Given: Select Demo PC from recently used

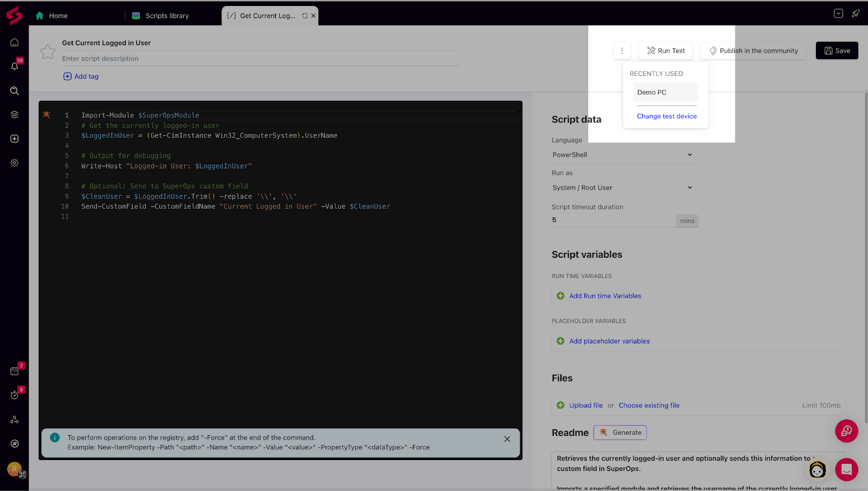Looking at the screenshot, I should tap(666, 92).
